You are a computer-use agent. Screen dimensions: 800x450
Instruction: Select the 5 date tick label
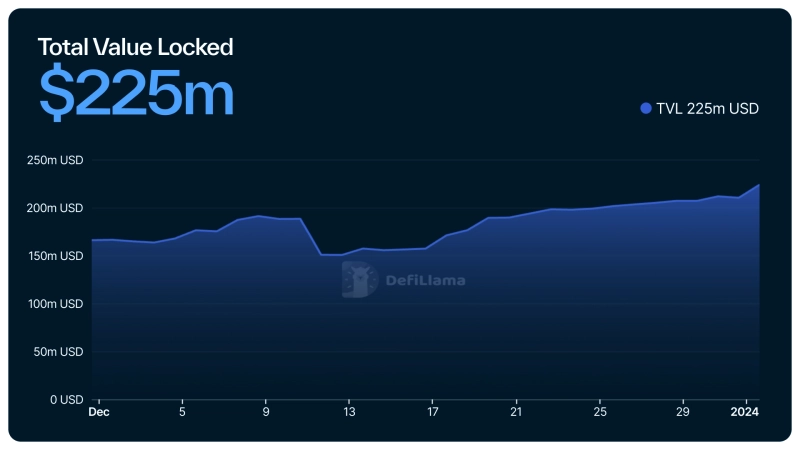point(182,412)
